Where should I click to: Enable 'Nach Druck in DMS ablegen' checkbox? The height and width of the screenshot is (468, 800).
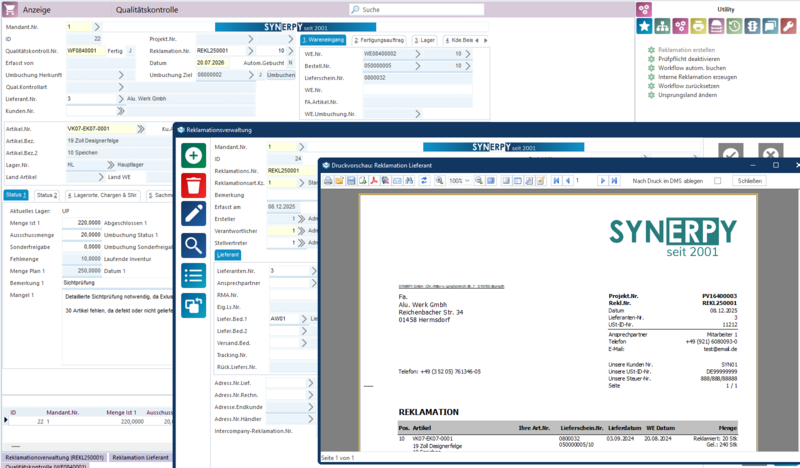[x=717, y=181]
